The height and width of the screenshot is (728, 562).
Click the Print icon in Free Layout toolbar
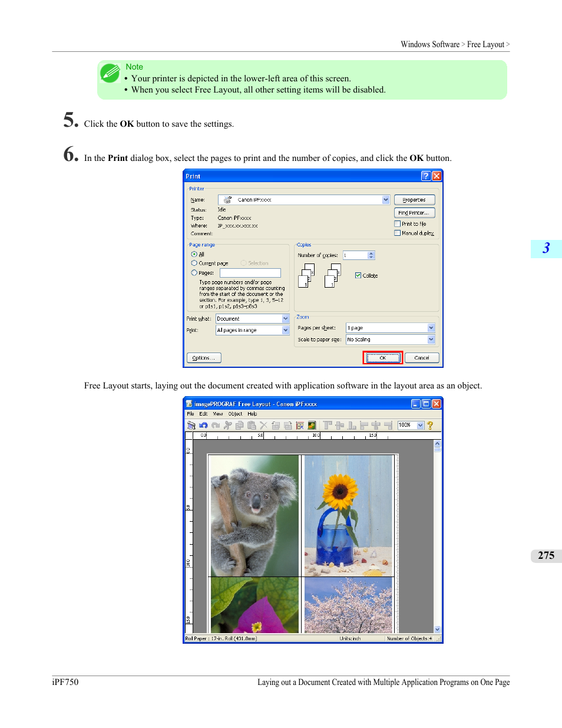[191, 425]
